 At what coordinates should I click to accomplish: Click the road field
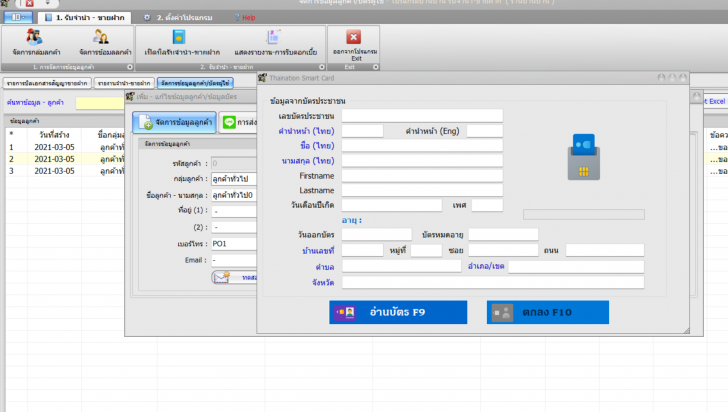[x=605, y=250]
